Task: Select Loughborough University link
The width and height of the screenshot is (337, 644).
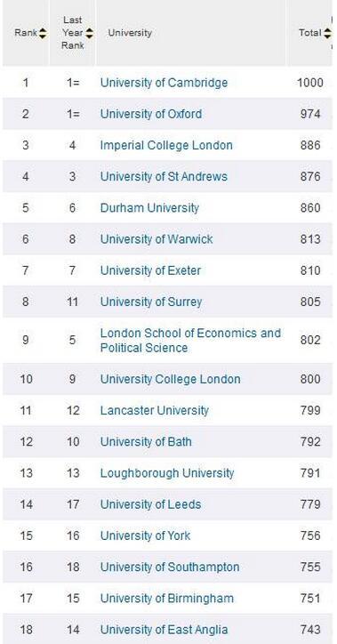Action: [x=167, y=472]
